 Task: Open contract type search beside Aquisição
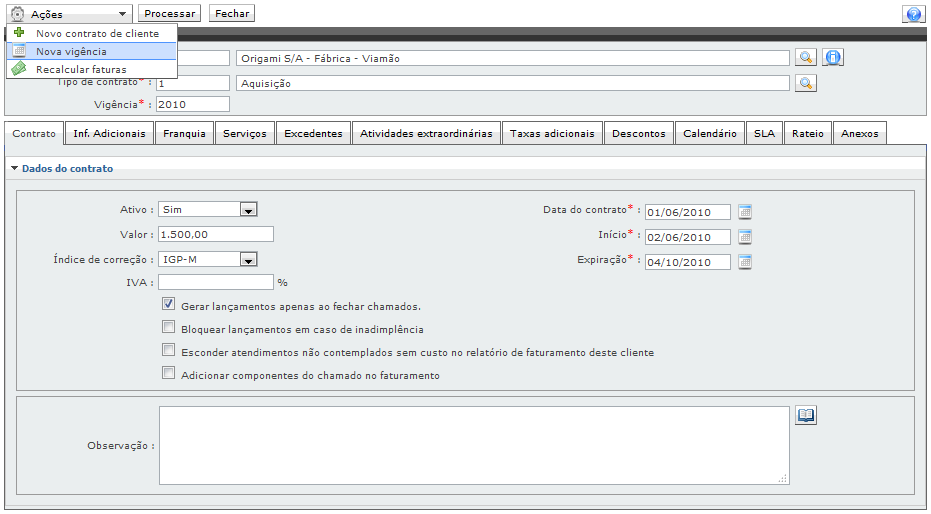806,83
